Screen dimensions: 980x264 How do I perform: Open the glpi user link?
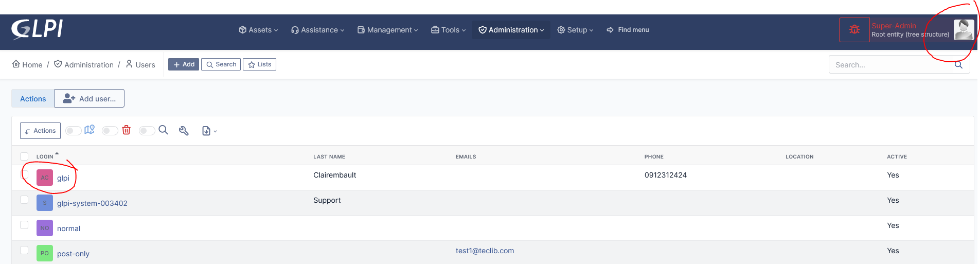[x=63, y=178]
